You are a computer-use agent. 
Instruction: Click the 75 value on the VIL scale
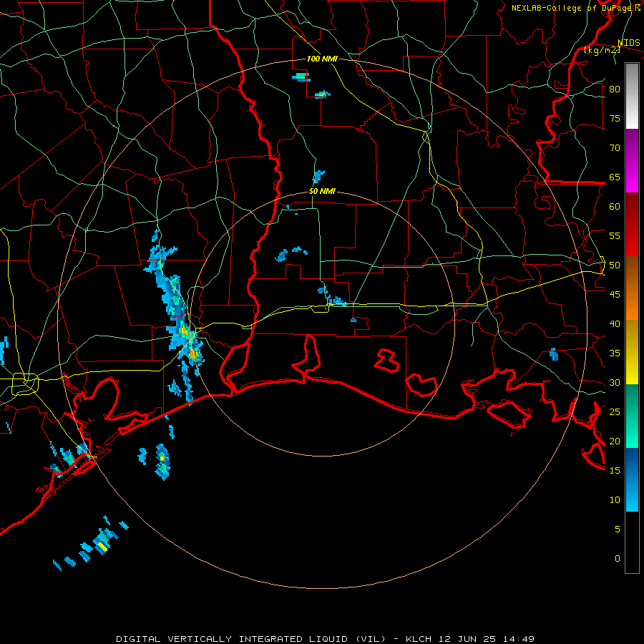[x=615, y=119]
